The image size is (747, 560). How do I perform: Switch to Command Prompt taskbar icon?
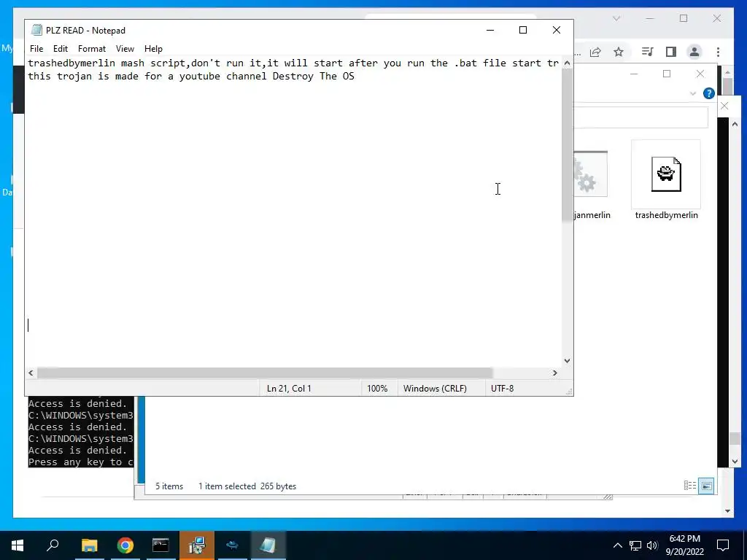160,545
